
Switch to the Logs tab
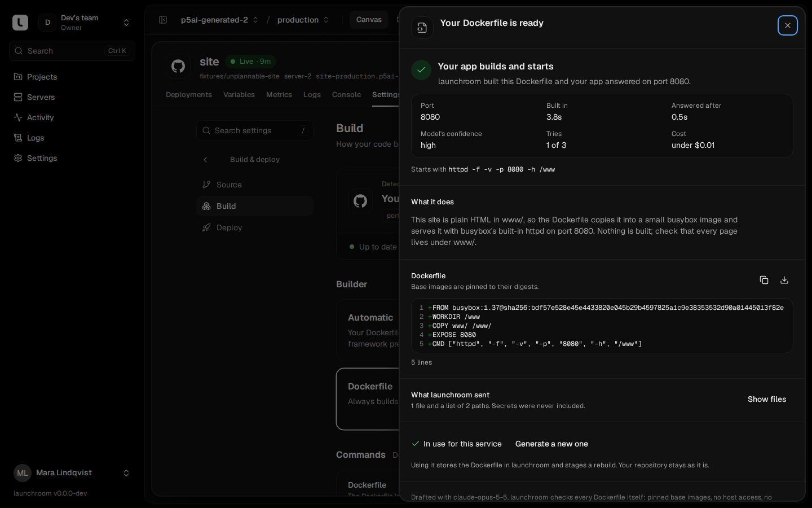pyautogui.click(x=312, y=95)
